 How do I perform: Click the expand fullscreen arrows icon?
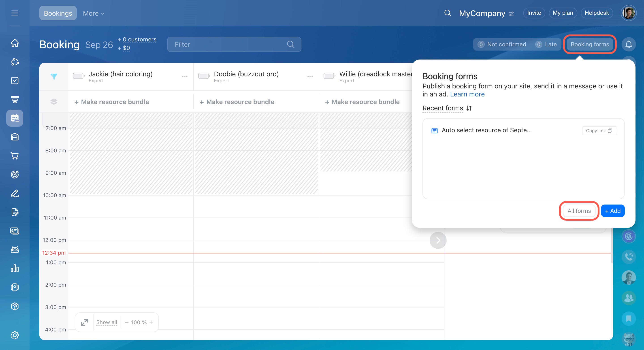click(x=85, y=322)
